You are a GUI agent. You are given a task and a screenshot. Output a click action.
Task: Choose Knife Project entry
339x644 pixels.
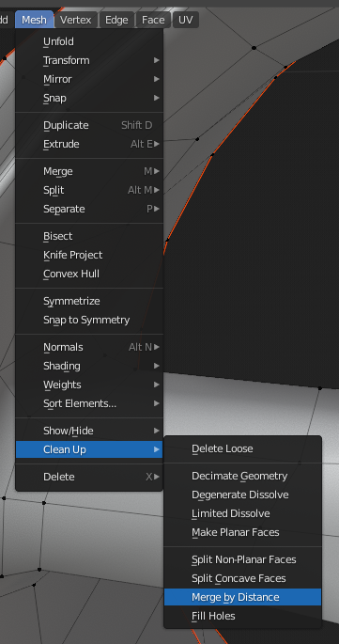(x=89, y=255)
